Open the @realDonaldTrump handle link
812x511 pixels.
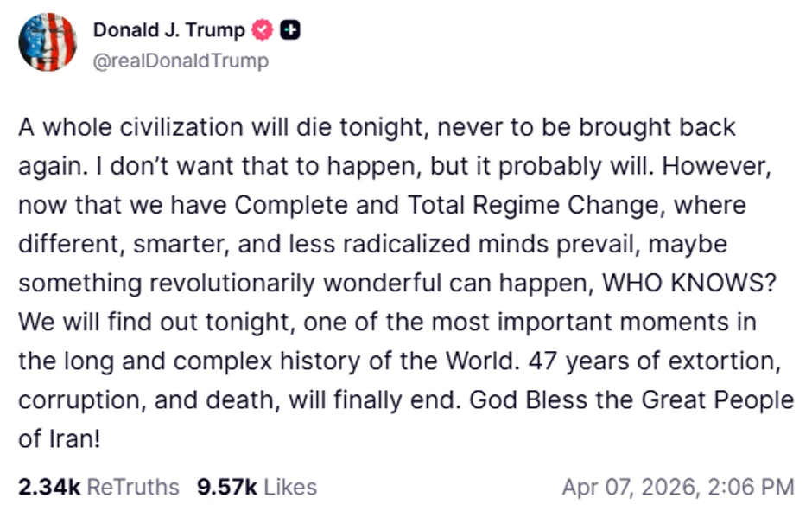(x=180, y=61)
